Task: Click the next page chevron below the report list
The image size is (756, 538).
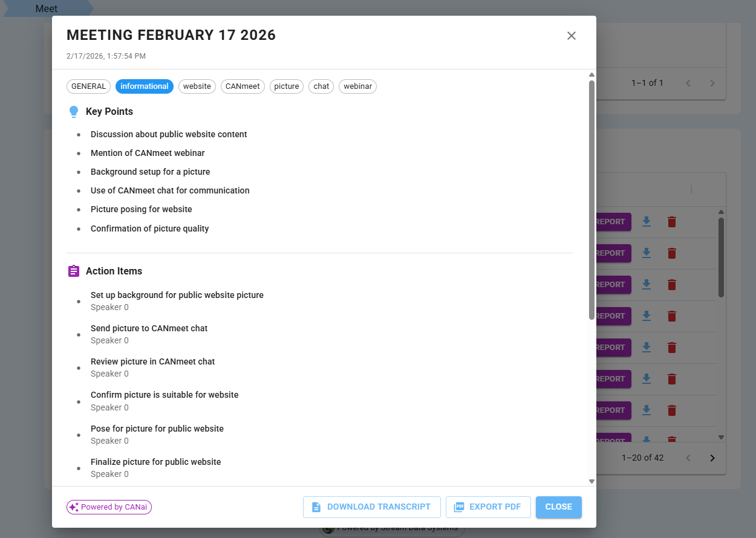Action: (x=712, y=458)
